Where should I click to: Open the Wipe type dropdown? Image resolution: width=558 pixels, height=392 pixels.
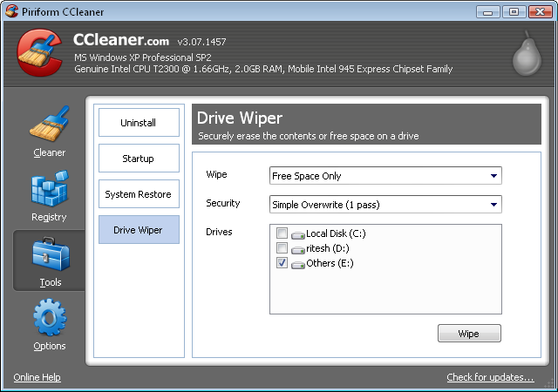(x=385, y=176)
